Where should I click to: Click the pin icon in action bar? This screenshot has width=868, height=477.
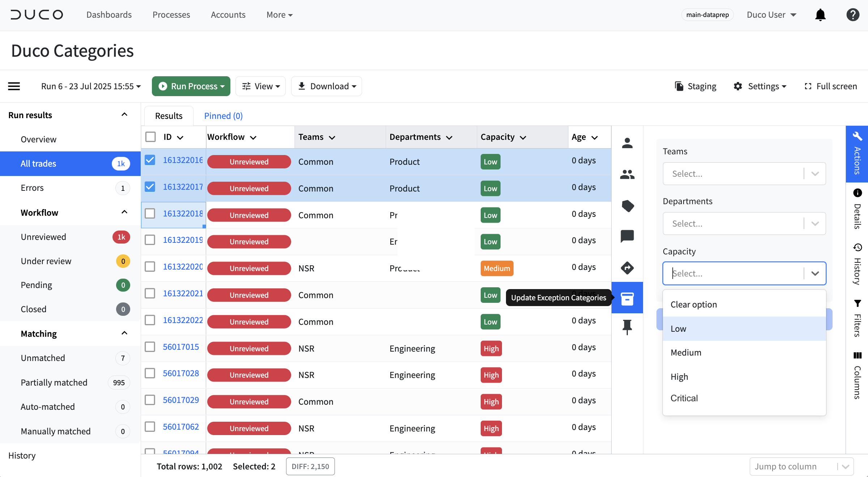tap(627, 327)
